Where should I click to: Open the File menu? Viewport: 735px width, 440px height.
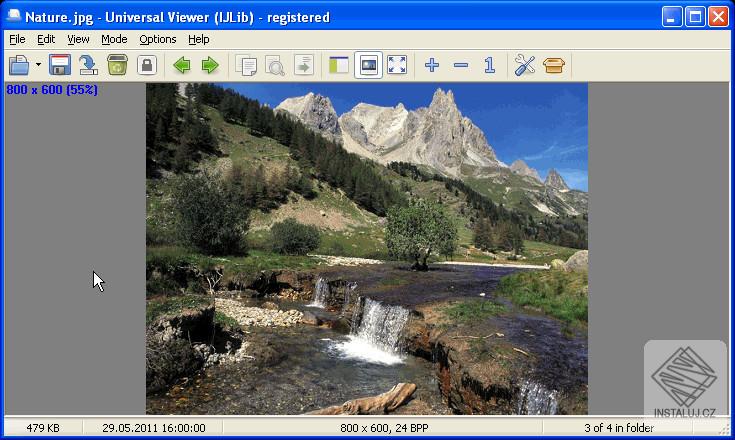point(17,39)
